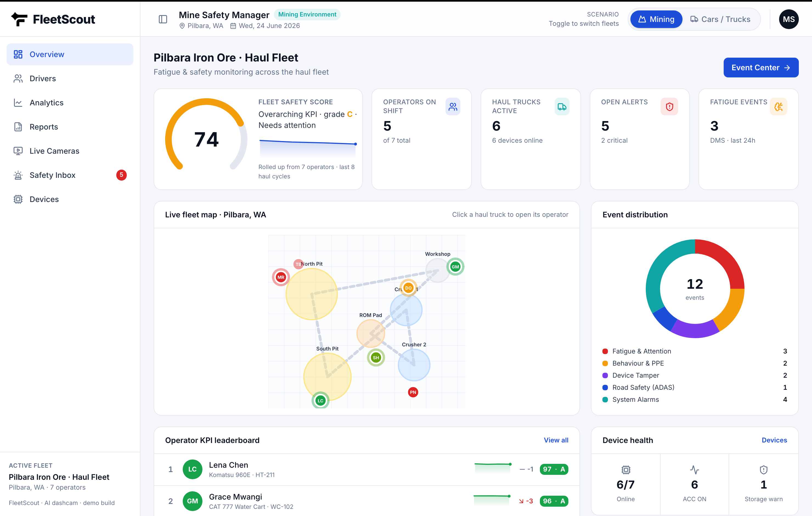Open the Devices link in Device health

tap(774, 440)
